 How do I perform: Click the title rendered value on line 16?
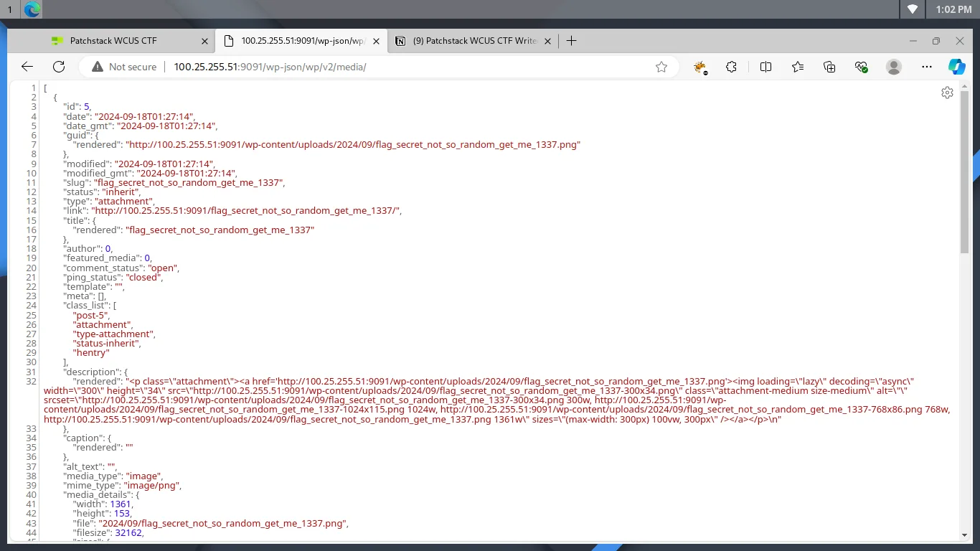[x=220, y=230]
